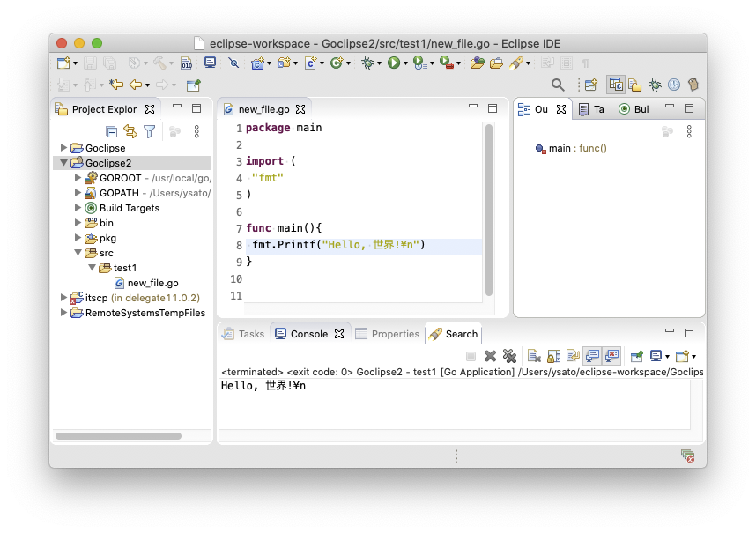Screen dimensions: 756x533
Task: Click the magnifier search icon in toolbar
Action: 558,85
